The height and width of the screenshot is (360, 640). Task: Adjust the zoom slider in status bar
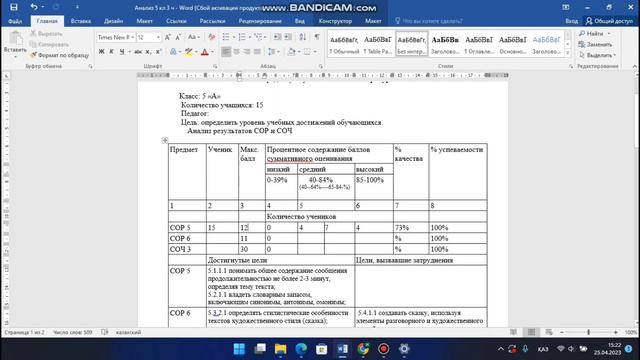(589, 332)
